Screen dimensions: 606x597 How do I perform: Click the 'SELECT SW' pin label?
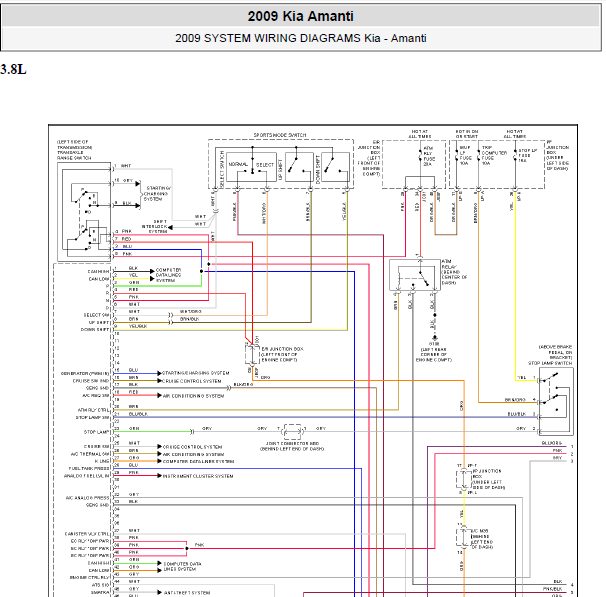click(x=97, y=315)
